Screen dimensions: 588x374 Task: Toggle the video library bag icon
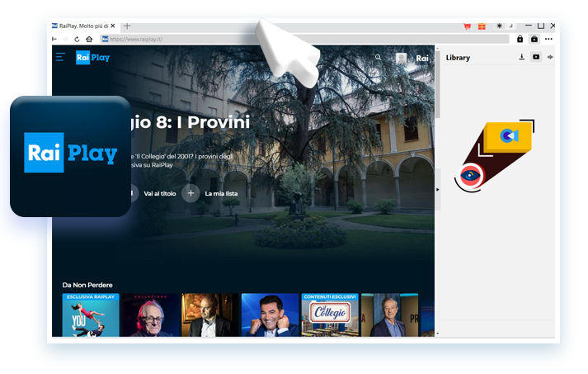point(534,39)
